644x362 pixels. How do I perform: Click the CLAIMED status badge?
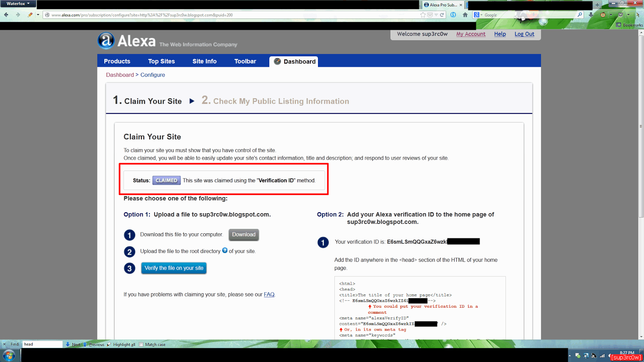coord(166,180)
